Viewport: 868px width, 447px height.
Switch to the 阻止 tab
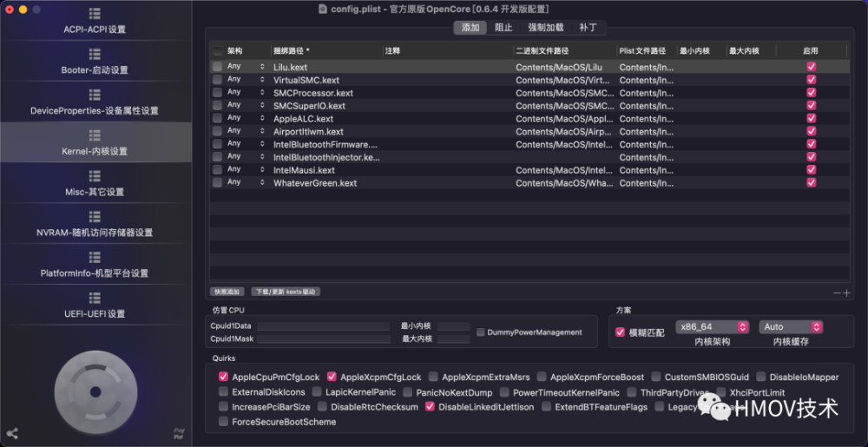[503, 28]
